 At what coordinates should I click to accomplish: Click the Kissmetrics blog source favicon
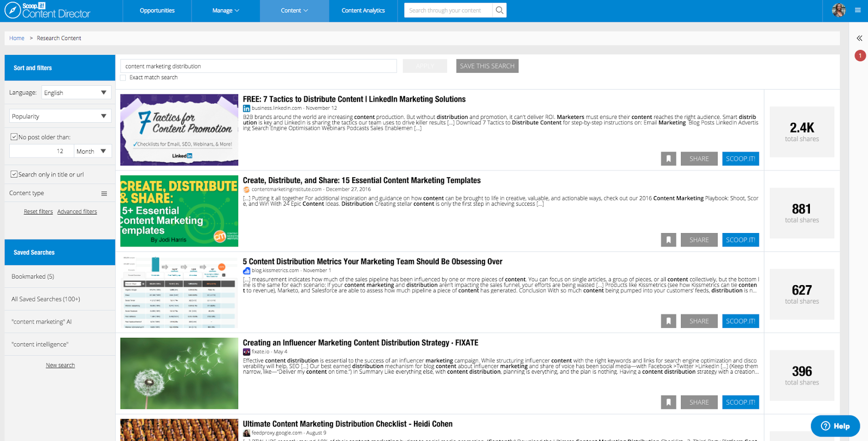(x=247, y=270)
